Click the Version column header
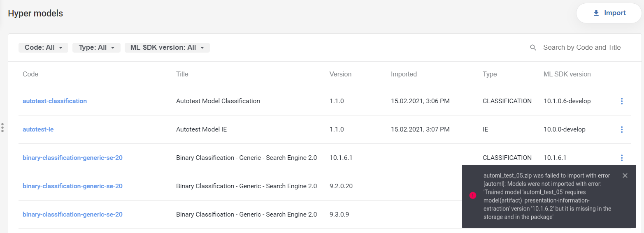644x233 pixels. coord(340,74)
